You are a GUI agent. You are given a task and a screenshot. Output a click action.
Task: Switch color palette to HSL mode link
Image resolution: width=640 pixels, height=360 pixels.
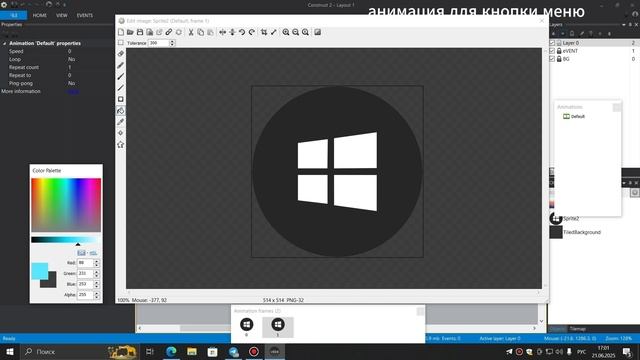[x=93, y=253]
